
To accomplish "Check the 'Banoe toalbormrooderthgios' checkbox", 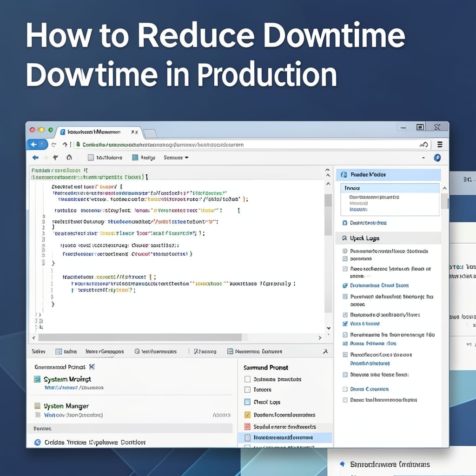I will (x=345, y=400).
